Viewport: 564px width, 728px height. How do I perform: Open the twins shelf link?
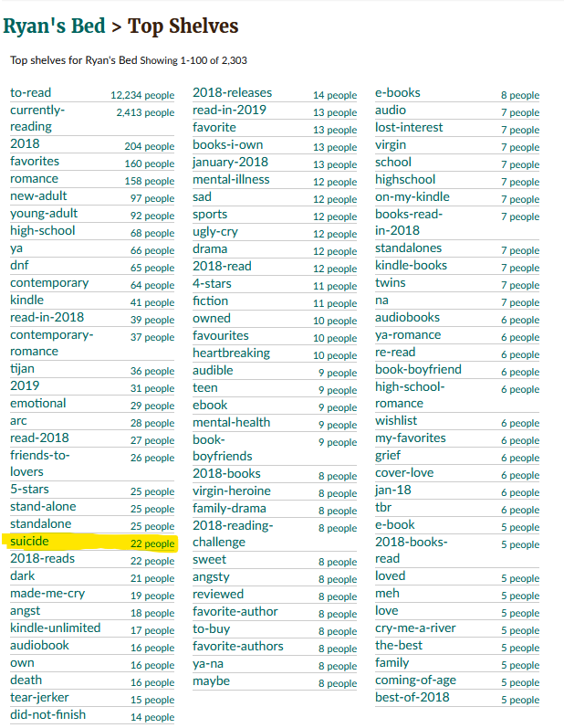[391, 283]
